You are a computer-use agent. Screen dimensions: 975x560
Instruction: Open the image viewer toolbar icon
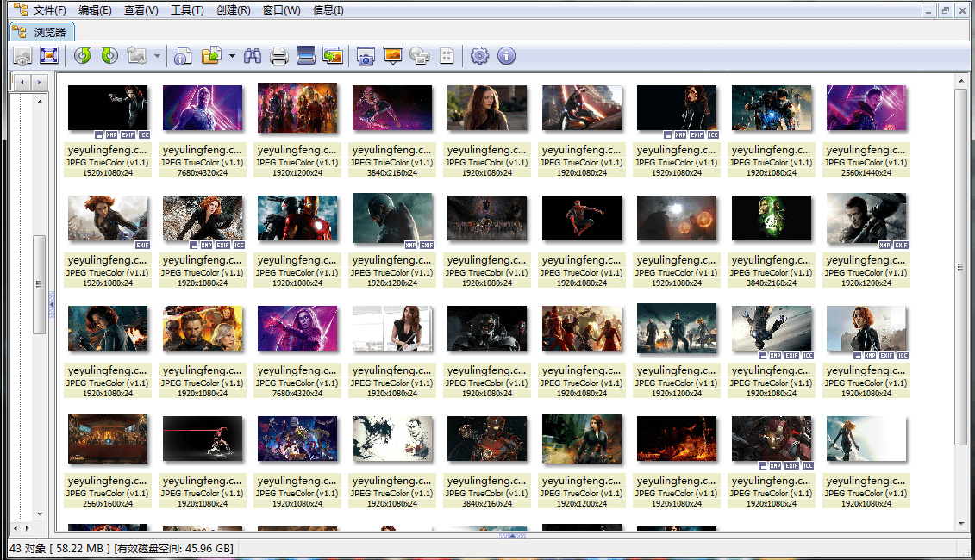click(22, 56)
